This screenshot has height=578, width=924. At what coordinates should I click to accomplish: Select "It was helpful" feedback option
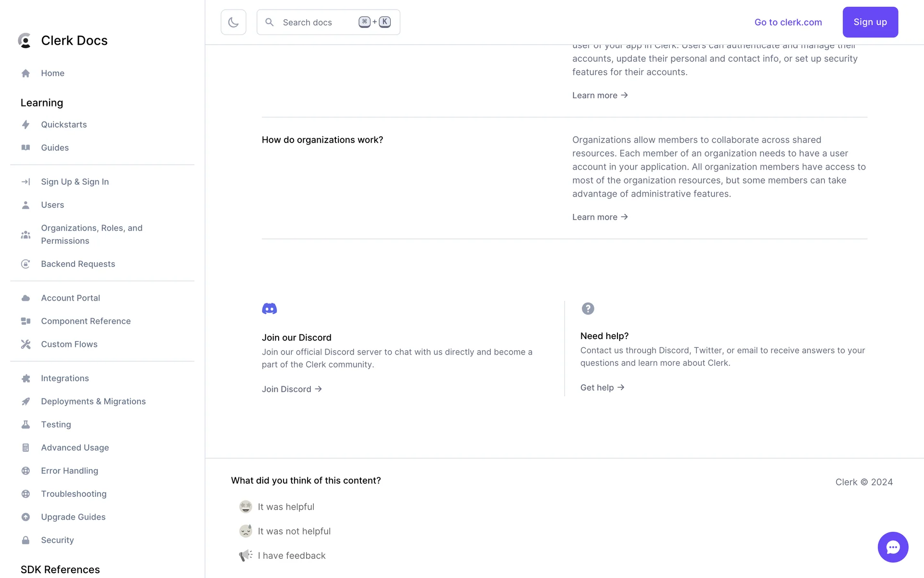tap(286, 507)
